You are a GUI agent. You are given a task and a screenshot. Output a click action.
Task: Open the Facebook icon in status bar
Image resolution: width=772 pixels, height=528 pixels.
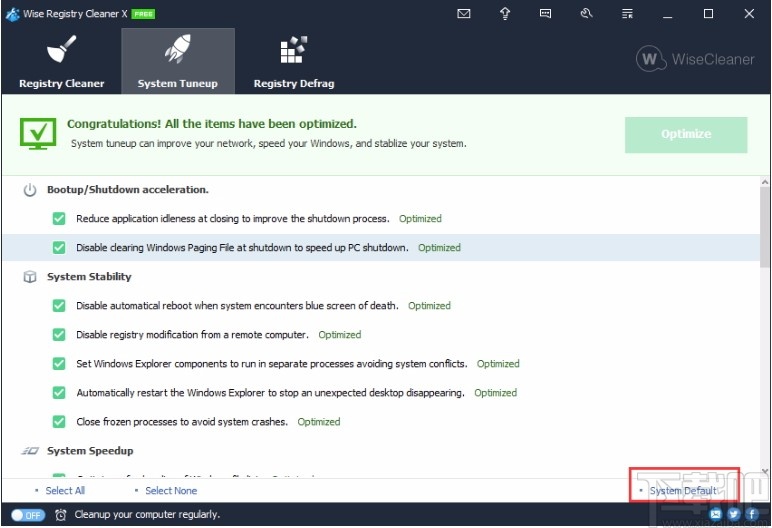pyautogui.click(x=752, y=514)
